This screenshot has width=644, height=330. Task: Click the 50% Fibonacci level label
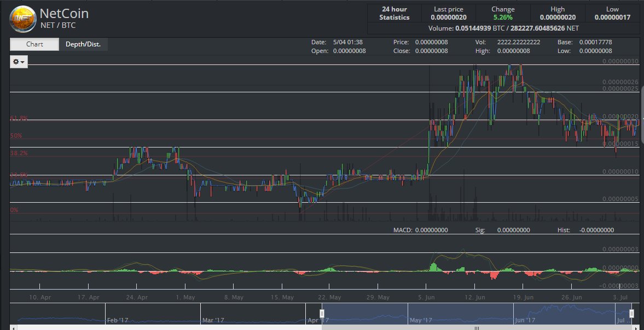pos(16,135)
